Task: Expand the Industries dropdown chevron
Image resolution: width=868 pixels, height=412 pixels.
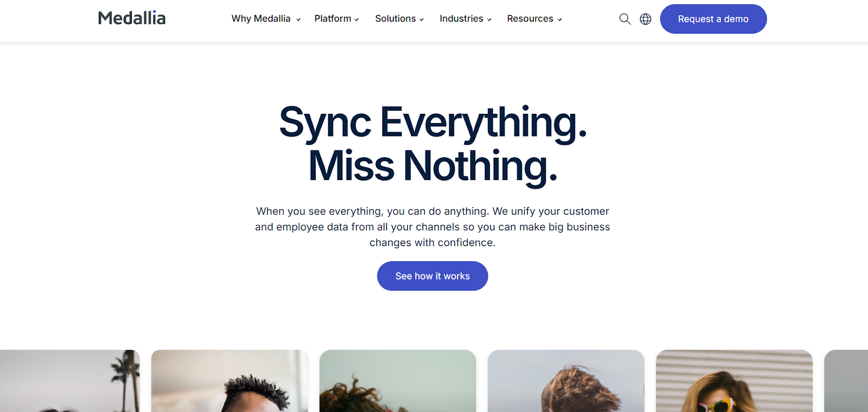Action: coord(489,20)
